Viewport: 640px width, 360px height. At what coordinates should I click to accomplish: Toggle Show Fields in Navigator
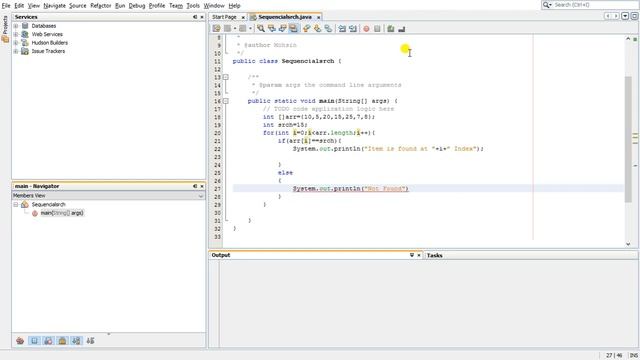(34, 341)
